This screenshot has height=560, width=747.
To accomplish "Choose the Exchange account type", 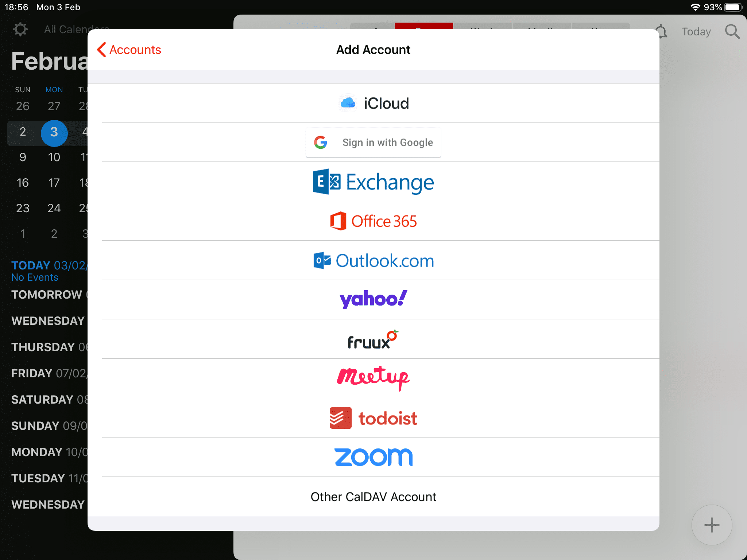I will coord(373,182).
